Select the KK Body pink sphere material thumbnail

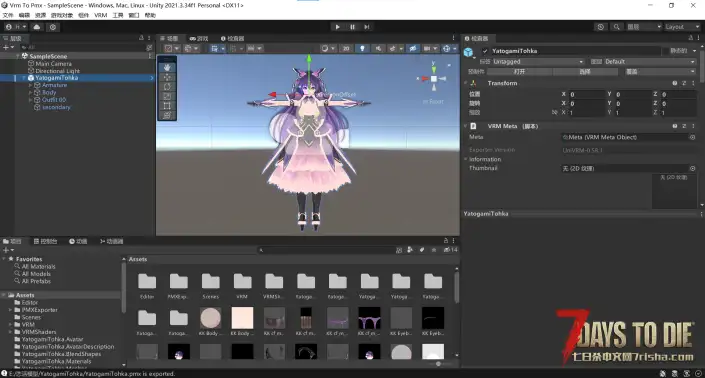point(210,318)
